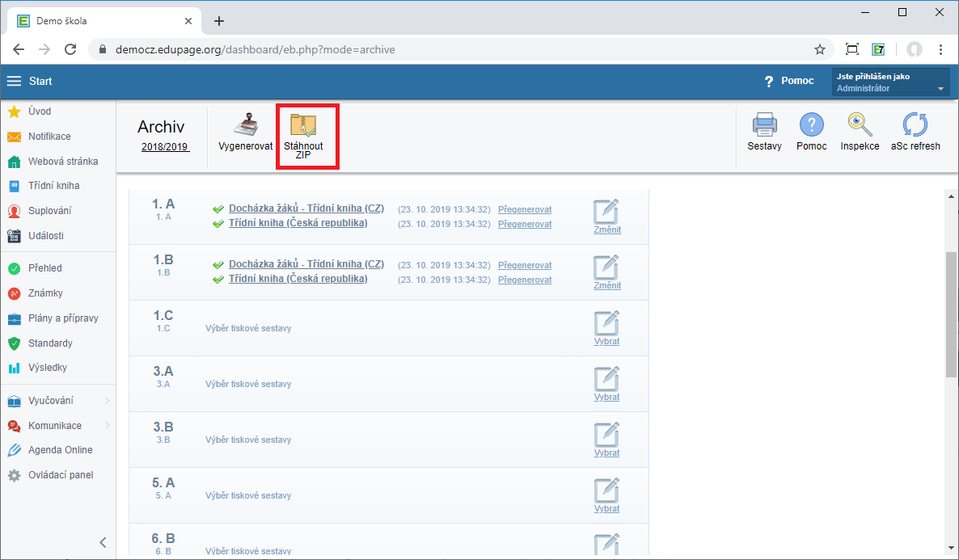Click Výběr tiskové sestavy for 5. A

[x=248, y=495]
